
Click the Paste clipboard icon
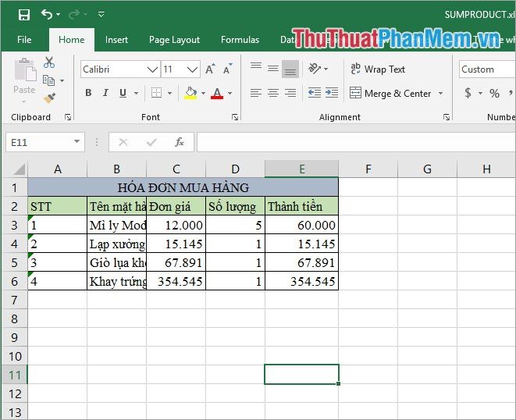25,70
